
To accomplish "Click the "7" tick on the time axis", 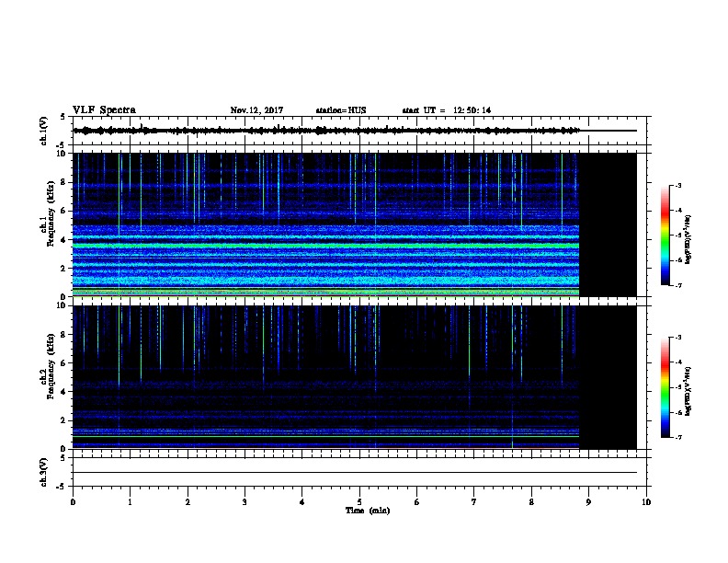I will [474, 502].
